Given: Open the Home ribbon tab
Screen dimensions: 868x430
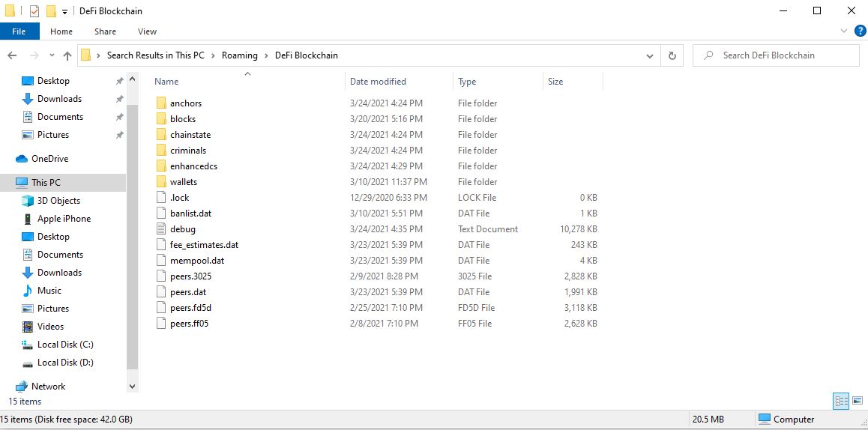Looking at the screenshot, I should [x=61, y=31].
